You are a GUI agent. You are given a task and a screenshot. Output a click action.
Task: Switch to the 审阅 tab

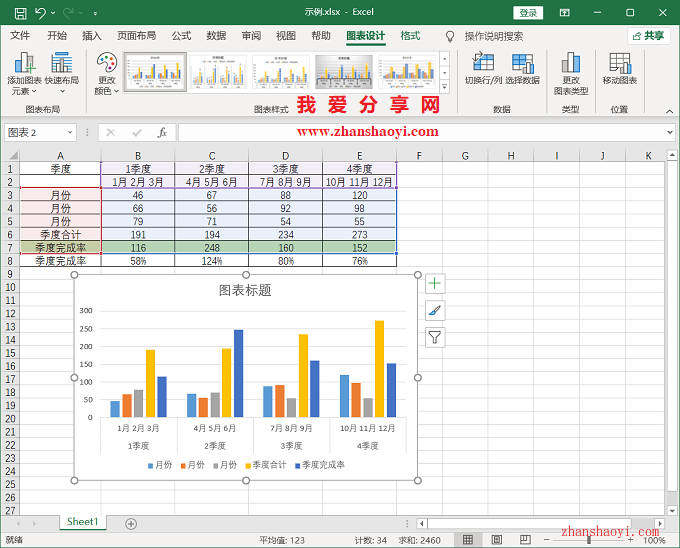[x=251, y=36]
